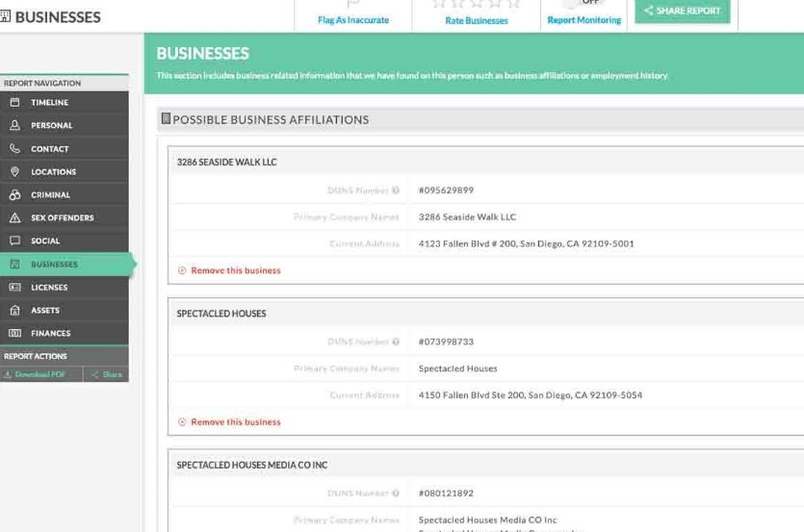Click the Finances money icon

click(14, 333)
